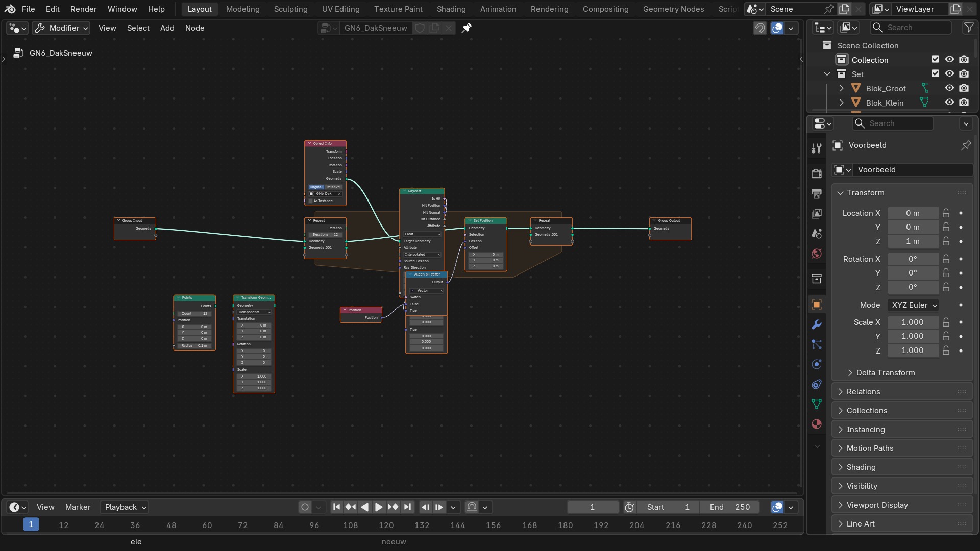The height and width of the screenshot is (551, 980).
Task: Open the Modifiers properties tab wrench icon
Action: click(817, 324)
